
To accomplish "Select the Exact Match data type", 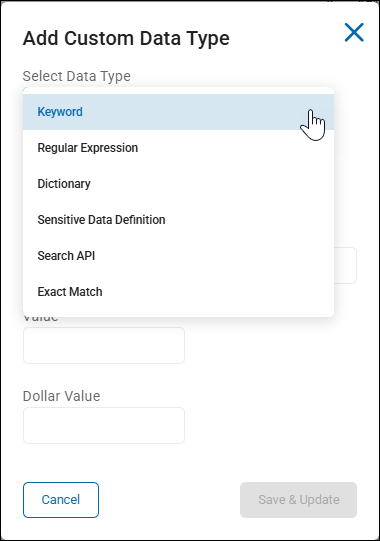I will coord(178,292).
